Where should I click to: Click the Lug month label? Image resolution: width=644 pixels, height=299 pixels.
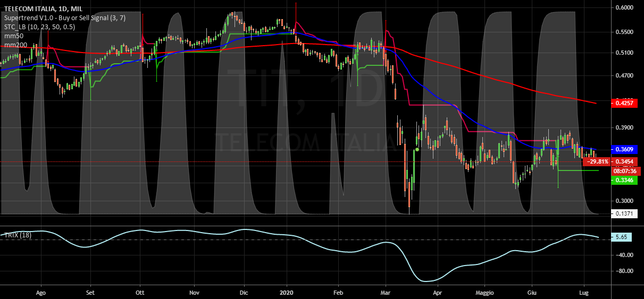[x=583, y=292]
